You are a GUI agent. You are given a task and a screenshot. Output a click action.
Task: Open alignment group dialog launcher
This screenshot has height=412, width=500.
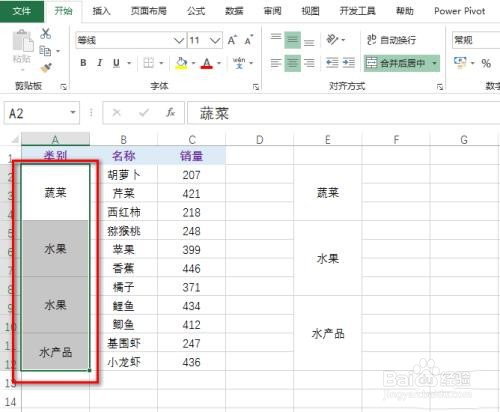(x=440, y=87)
